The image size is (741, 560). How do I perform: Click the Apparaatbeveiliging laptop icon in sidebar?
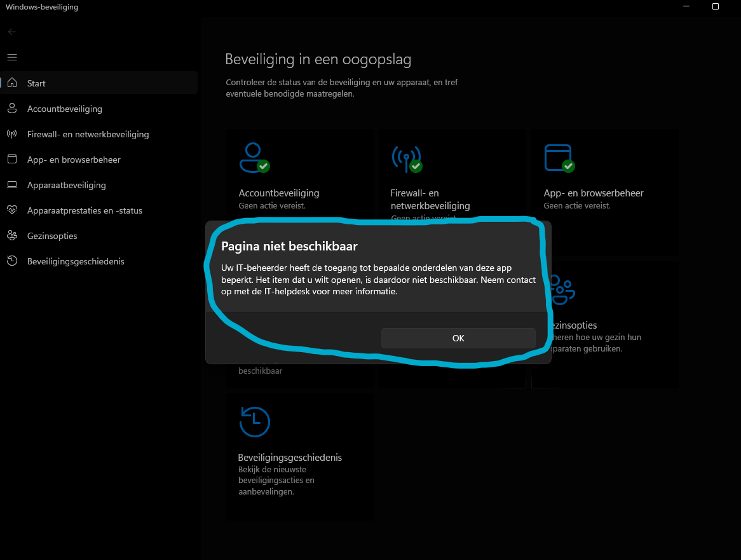point(12,185)
